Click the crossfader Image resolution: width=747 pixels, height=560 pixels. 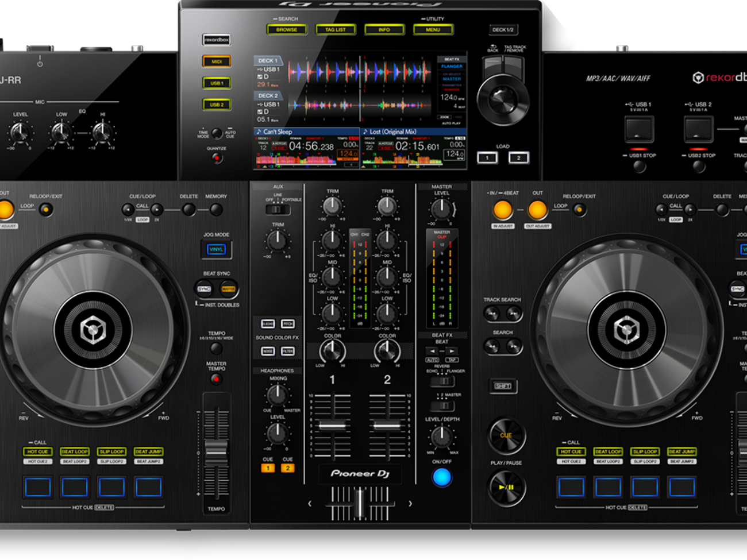click(360, 504)
